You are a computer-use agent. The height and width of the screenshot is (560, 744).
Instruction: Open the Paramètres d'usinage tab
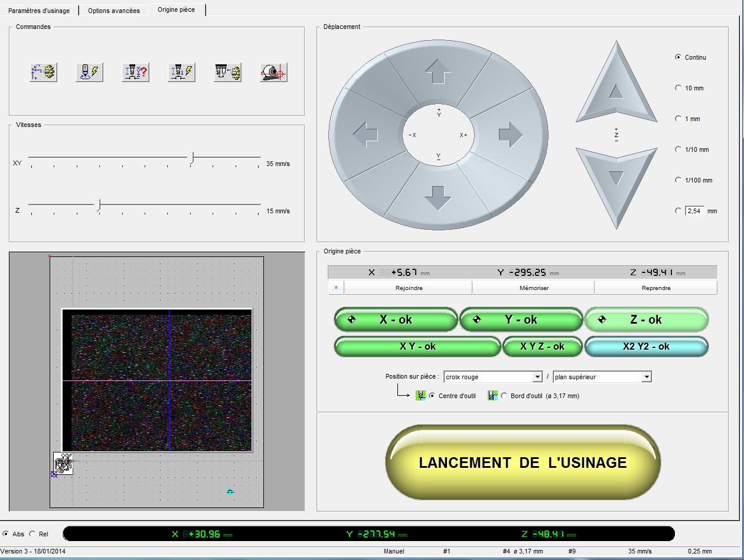(x=39, y=11)
